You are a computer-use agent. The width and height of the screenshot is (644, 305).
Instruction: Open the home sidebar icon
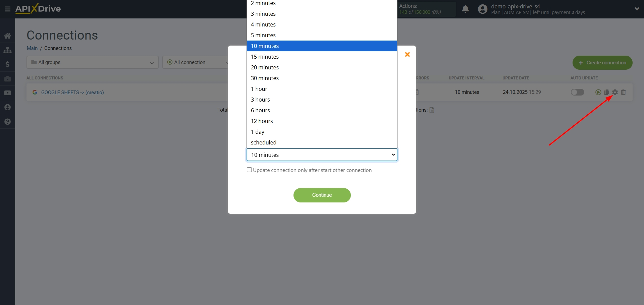coord(7,36)
